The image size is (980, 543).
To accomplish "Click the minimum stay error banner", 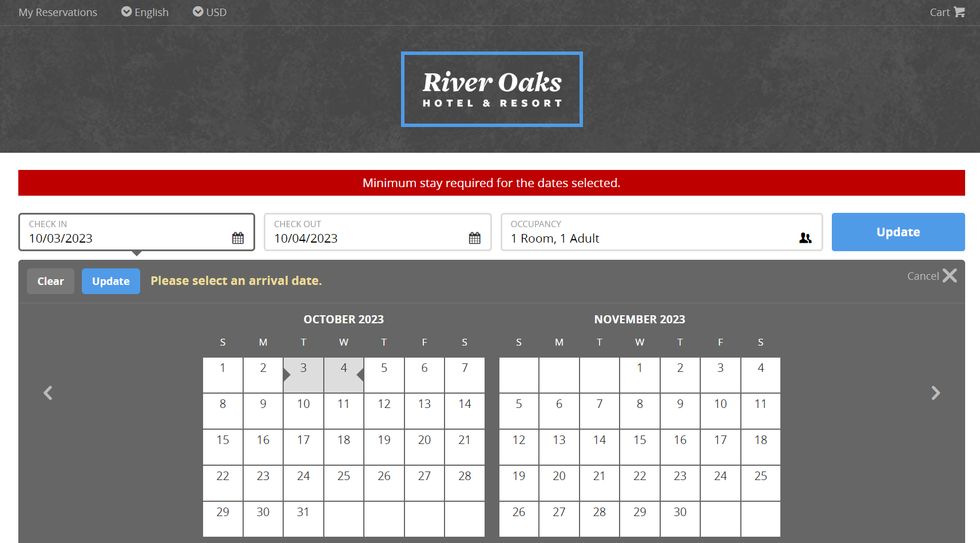I will tap(491, 183).
